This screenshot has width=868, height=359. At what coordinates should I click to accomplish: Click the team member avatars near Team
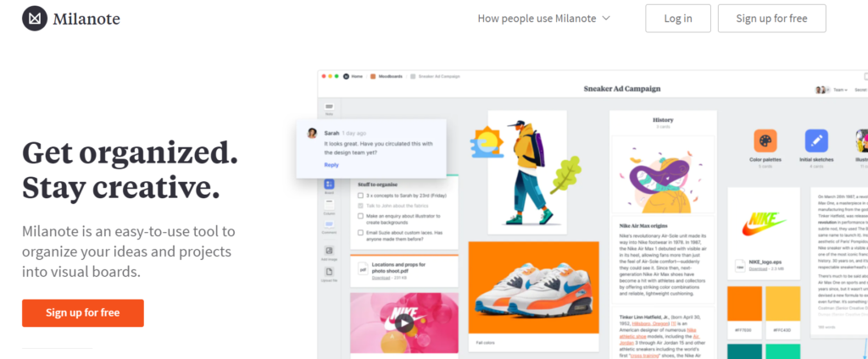click(x=823, y=90)
